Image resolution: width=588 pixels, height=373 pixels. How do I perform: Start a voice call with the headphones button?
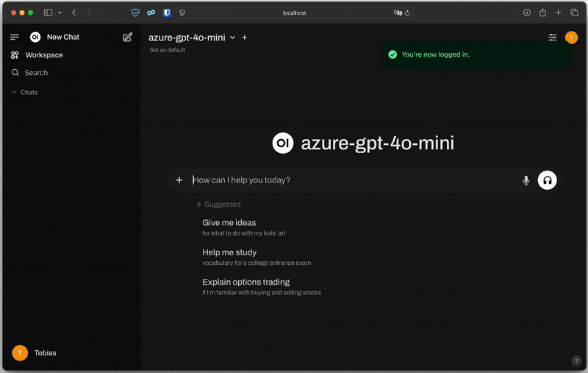(547, 180)
